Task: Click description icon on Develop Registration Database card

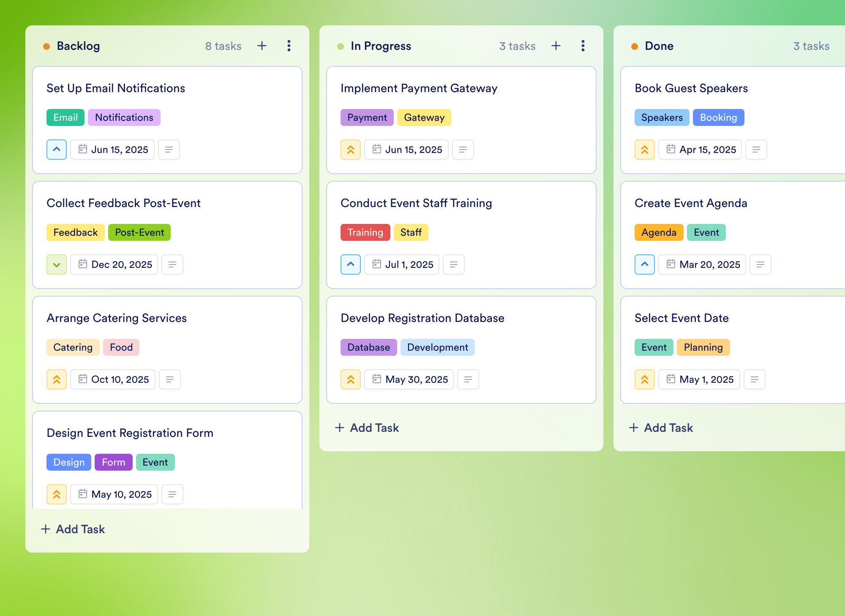Action: point(468,379)
